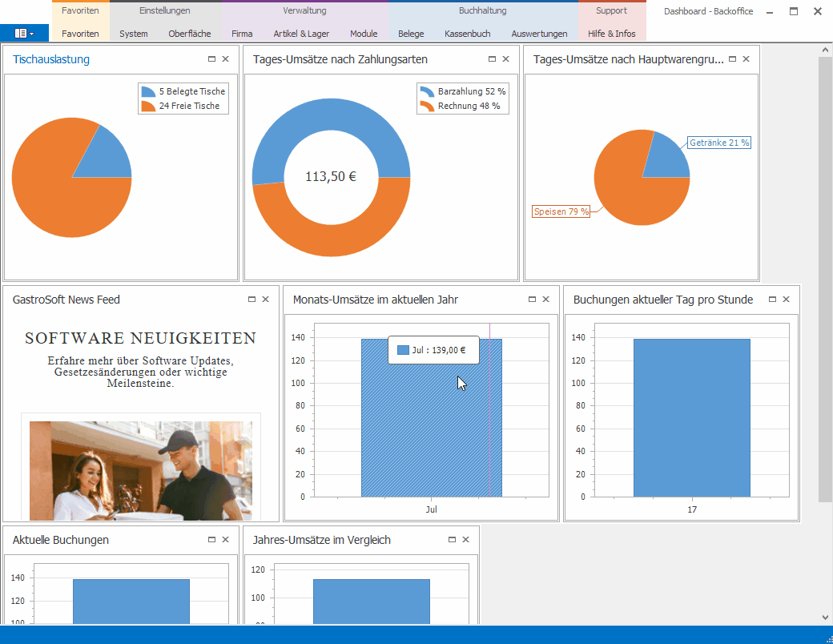This screenshot has width=833, height=644.
Task: Maximize Monats-Umsätze im aktuellen Jahr panel
Action: click(x=532, y=299)
